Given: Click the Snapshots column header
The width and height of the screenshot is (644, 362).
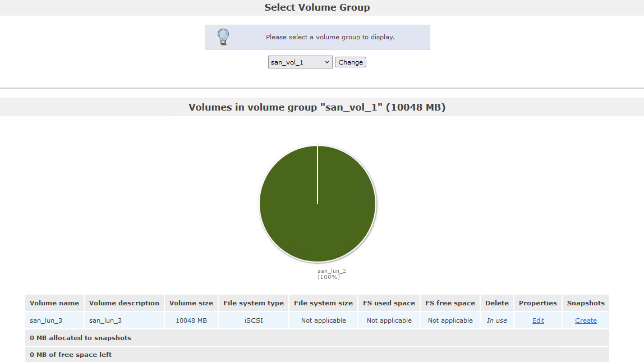Looking at the screenshot, I should pos(586,303).
